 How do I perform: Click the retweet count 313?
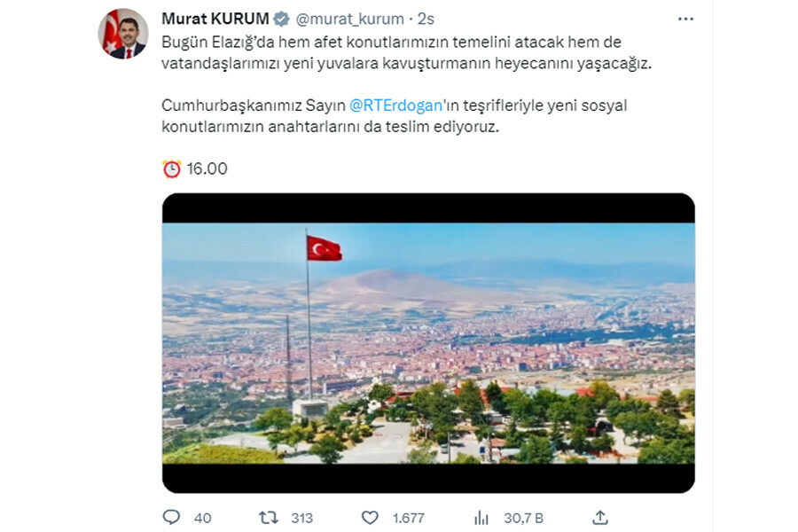pyautogui.click(x=301, y=518)
